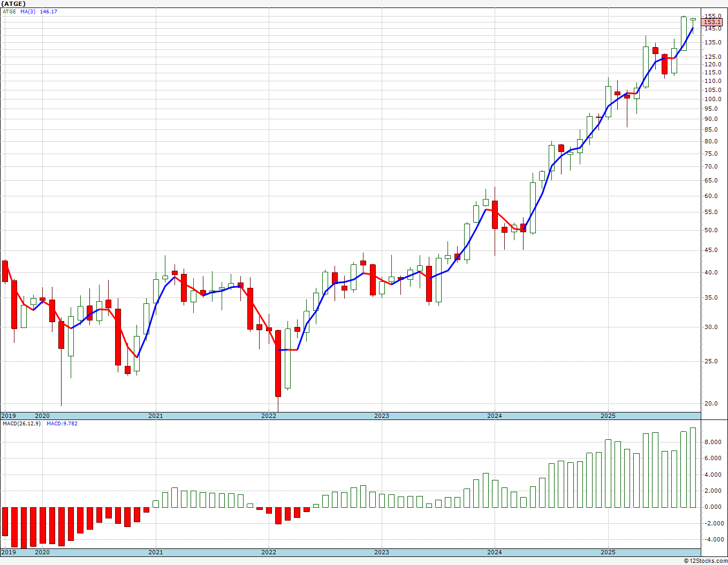The height and width of the screenshot is (565, 728).
Task: Click the 50.0 price axis label
Action: pos(711,231)
